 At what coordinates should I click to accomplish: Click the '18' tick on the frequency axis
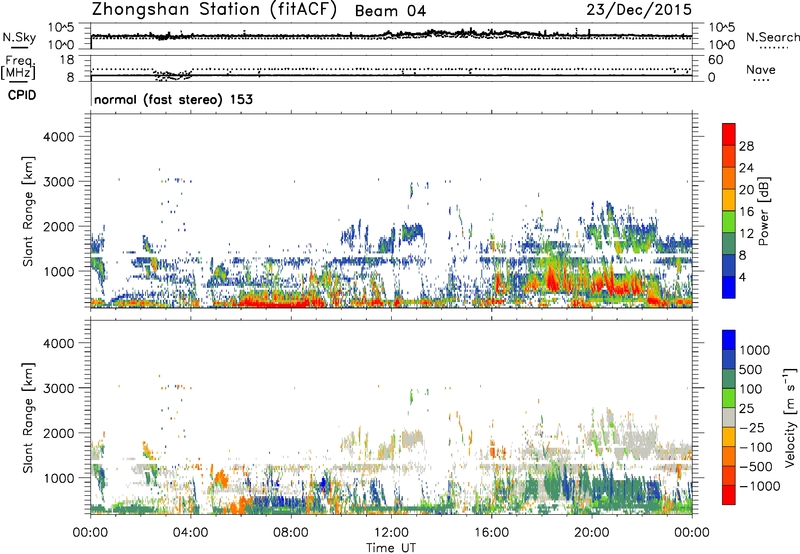66,60
